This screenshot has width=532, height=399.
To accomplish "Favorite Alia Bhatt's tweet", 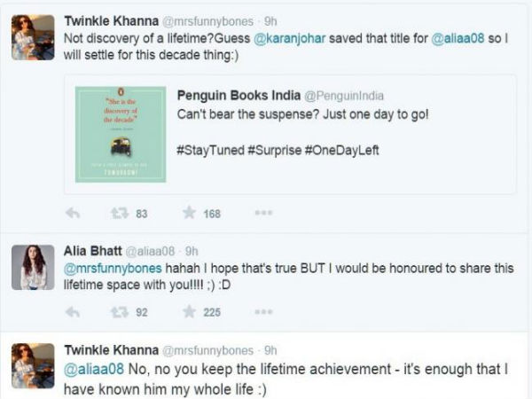I will [x=189, y=311].
